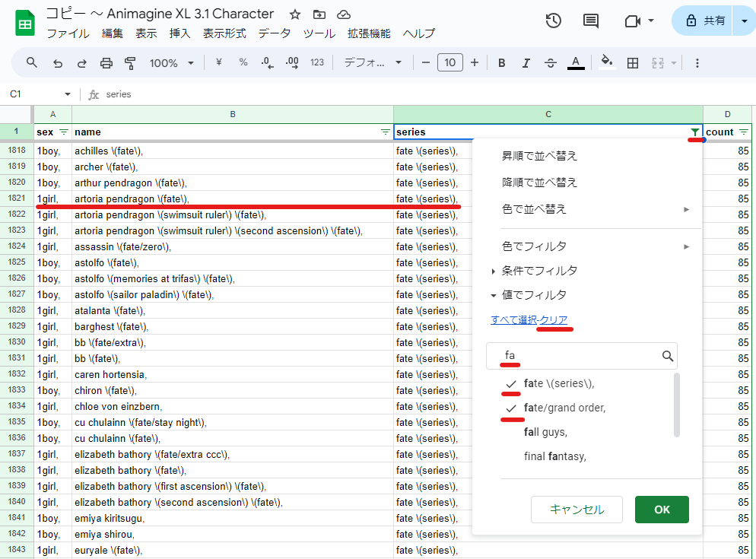Click the filter value search field
The height and width of the screenshot is (559, 756).
582,356
